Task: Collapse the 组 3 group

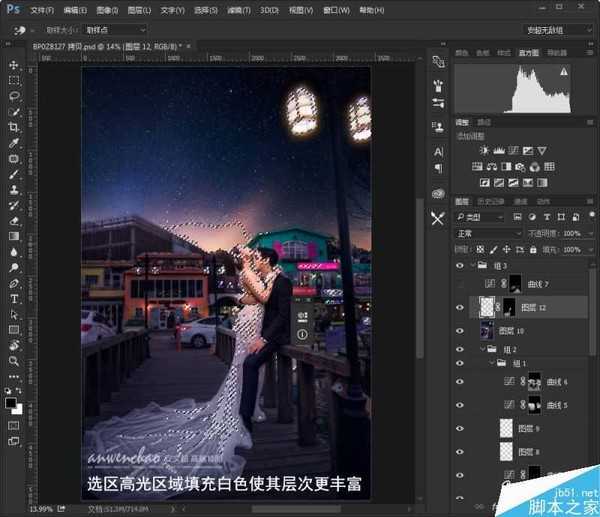Action: tap(473, 265)
